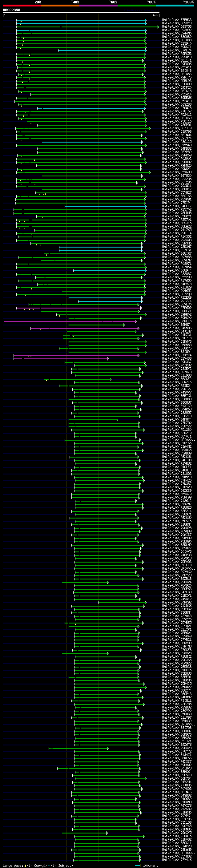The image size is (197, 868).
Task: Select label UniRef100_B6SGF2
Action: [x=177, y=379]
